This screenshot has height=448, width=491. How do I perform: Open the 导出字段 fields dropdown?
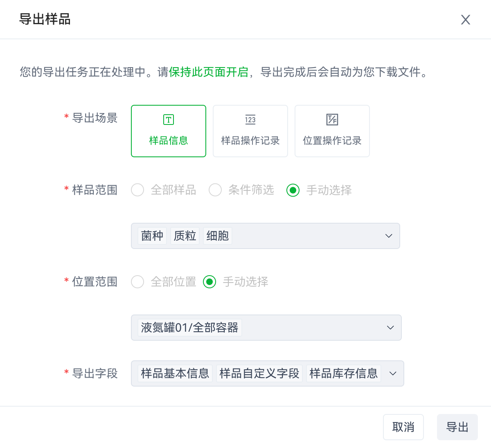393,373
